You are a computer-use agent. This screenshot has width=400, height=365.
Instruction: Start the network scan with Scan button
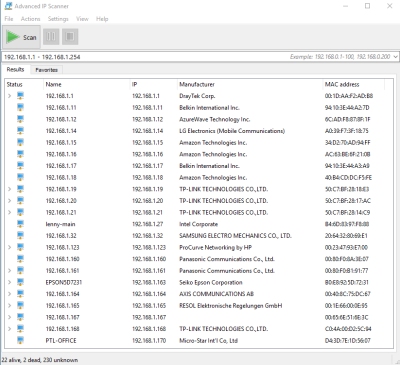point(22,37)
